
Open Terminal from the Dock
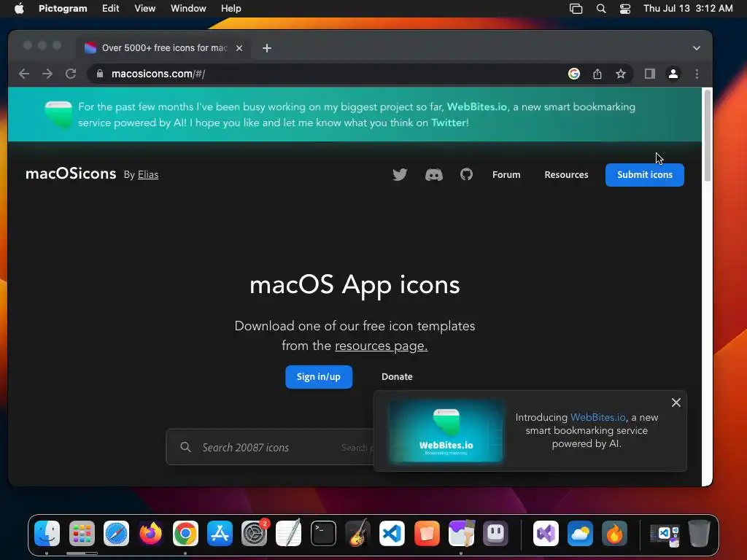[x=323, y=533]
